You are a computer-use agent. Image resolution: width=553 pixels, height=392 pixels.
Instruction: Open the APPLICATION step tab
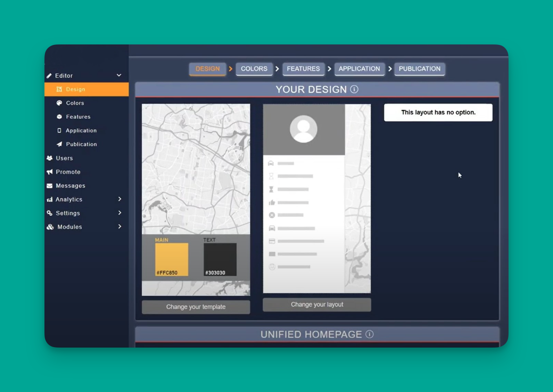pos(359,69)
